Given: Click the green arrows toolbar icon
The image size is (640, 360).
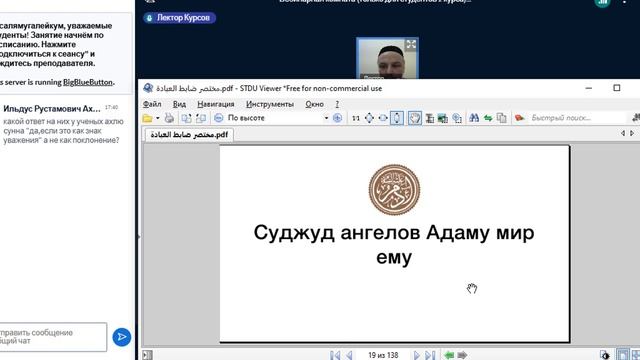Looking at the screenshot, I should [488, 118].
